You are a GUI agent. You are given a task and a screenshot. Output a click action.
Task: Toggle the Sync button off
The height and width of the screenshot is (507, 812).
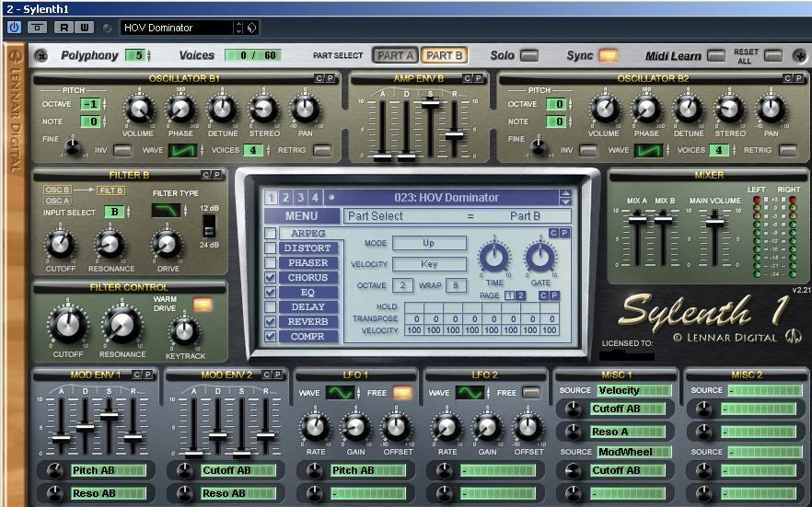(608, 55)
